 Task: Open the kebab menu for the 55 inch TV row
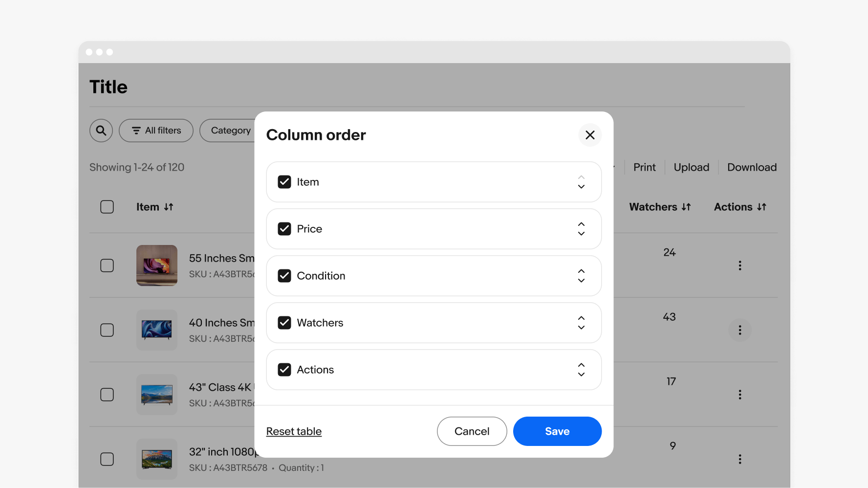click(x=740, y=266)
